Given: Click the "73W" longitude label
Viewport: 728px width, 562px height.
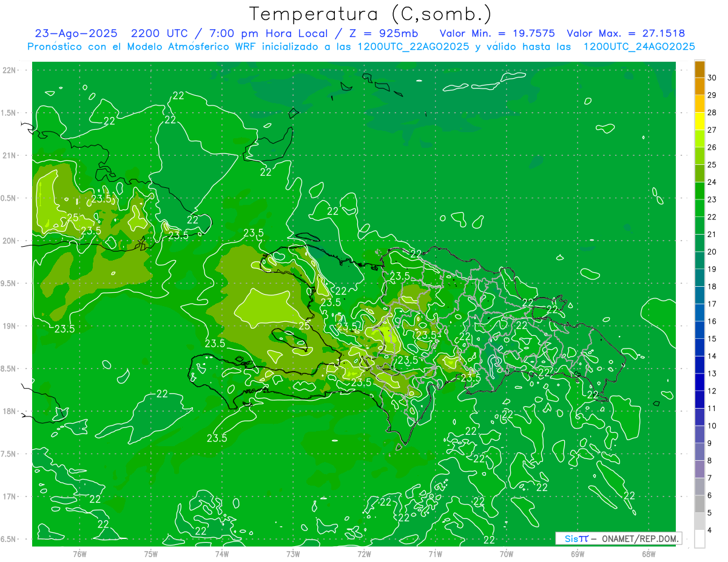Looking at the screenshot, I should point(293,554).
